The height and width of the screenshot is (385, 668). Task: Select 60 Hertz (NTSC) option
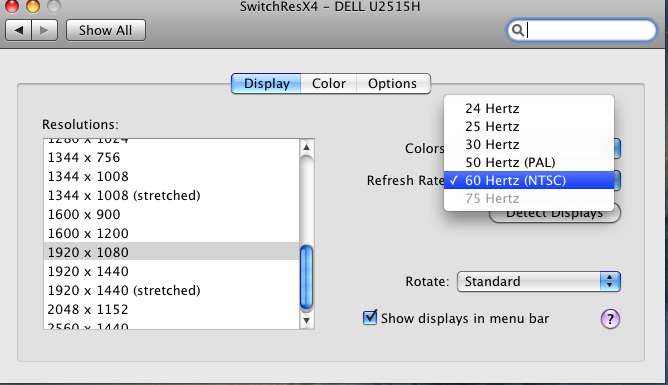tap(529, 180)
